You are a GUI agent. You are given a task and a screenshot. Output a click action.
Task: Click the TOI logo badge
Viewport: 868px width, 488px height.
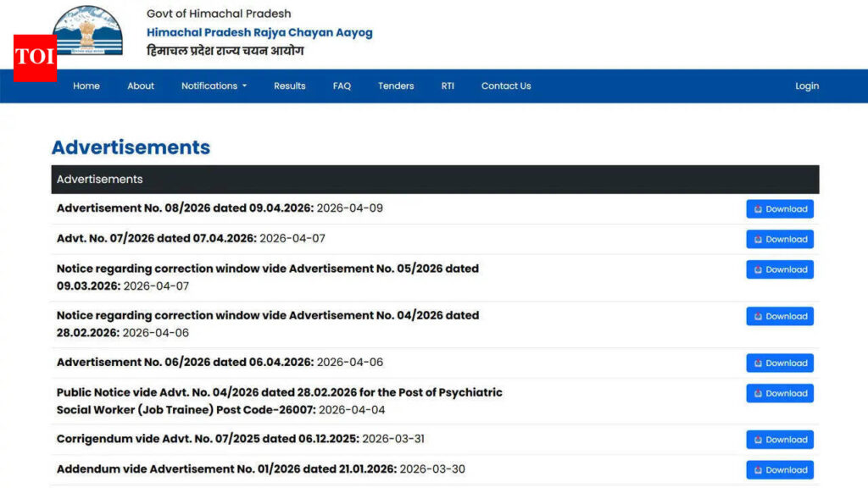[x=35, y=58]
